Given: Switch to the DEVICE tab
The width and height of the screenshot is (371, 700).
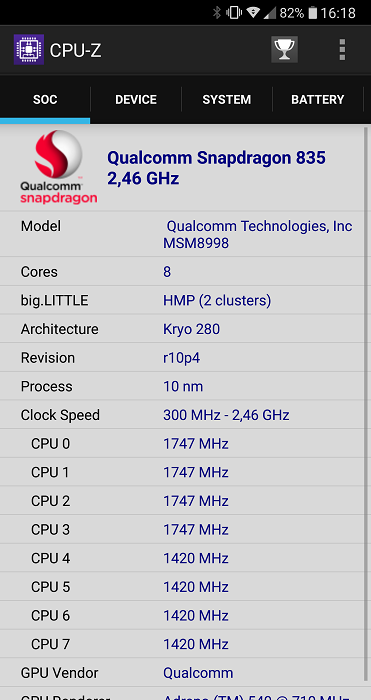Looking at the screenshot, I should point(136,99).
